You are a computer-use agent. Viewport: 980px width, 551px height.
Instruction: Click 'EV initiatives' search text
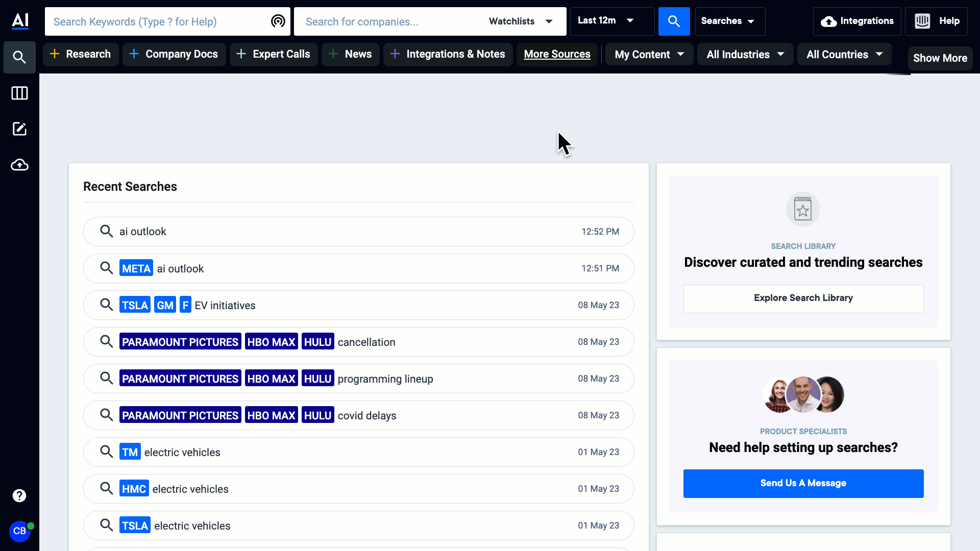[225, 305]
